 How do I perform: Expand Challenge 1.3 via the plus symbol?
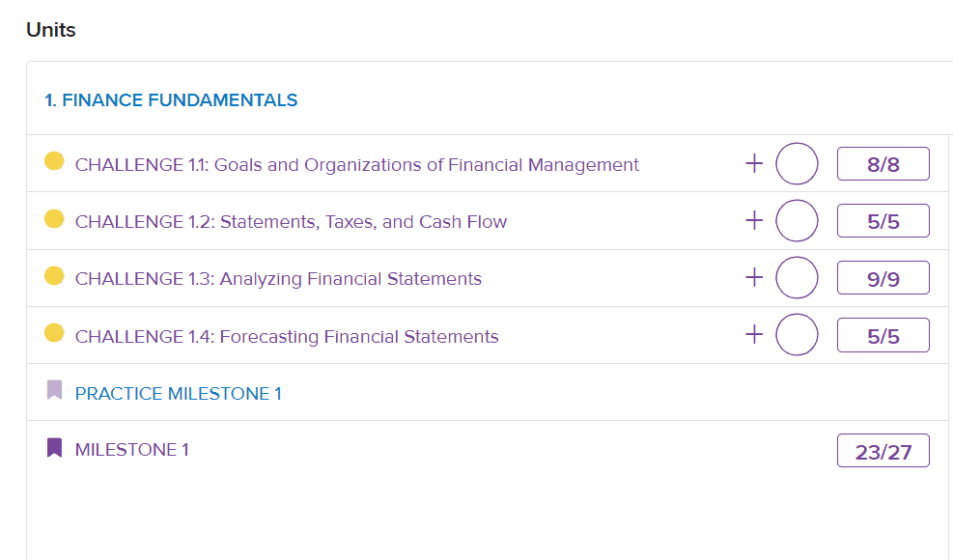754,277
